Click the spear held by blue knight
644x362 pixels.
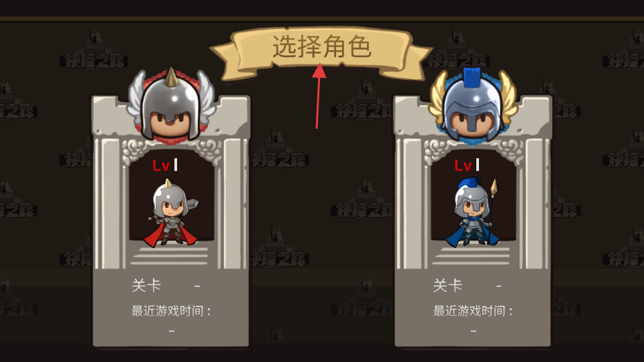(x=492, y=210)
